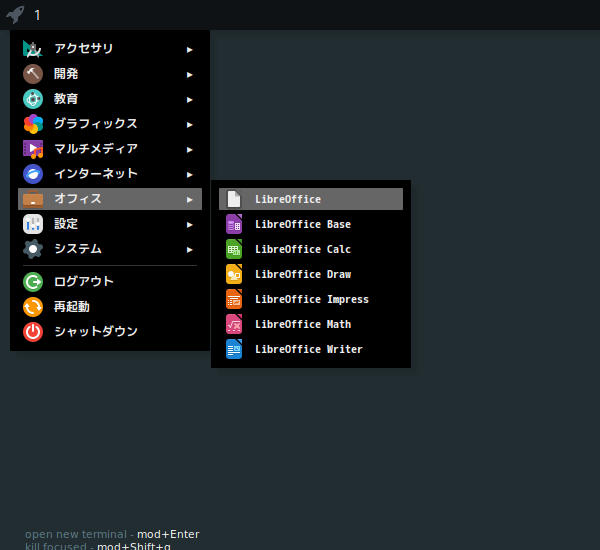Open the 開発 menu category
The height and width of the screenshot is (550, 600).
point(110,74)
